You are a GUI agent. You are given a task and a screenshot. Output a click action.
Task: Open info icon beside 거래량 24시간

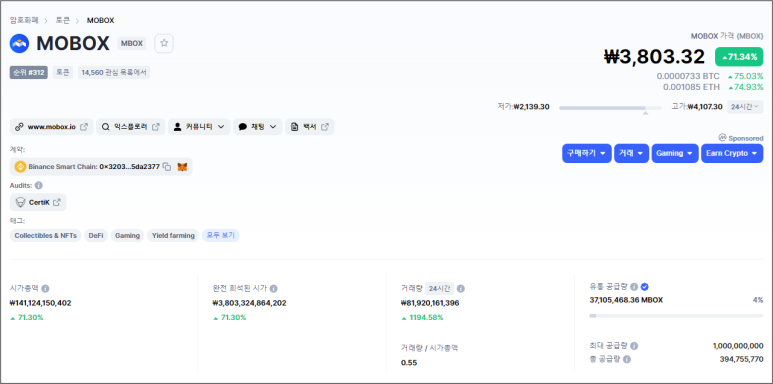(x=460, y=288)
